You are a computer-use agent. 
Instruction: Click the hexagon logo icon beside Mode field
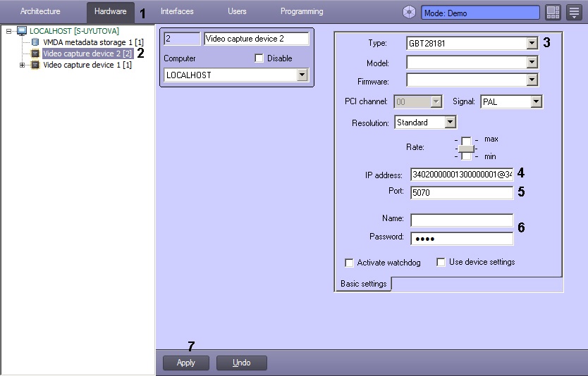tap(409, 13)
